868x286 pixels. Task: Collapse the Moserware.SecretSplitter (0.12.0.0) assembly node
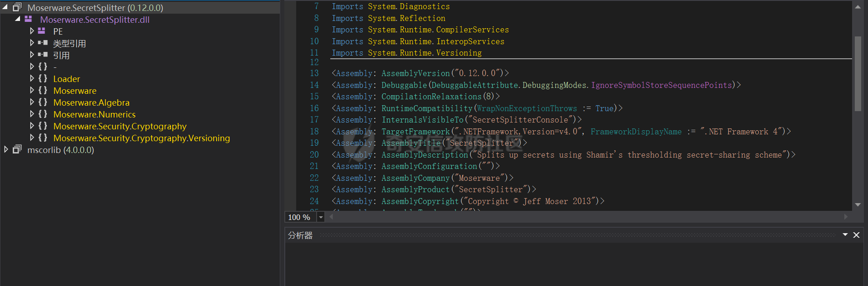pos(5,7)
